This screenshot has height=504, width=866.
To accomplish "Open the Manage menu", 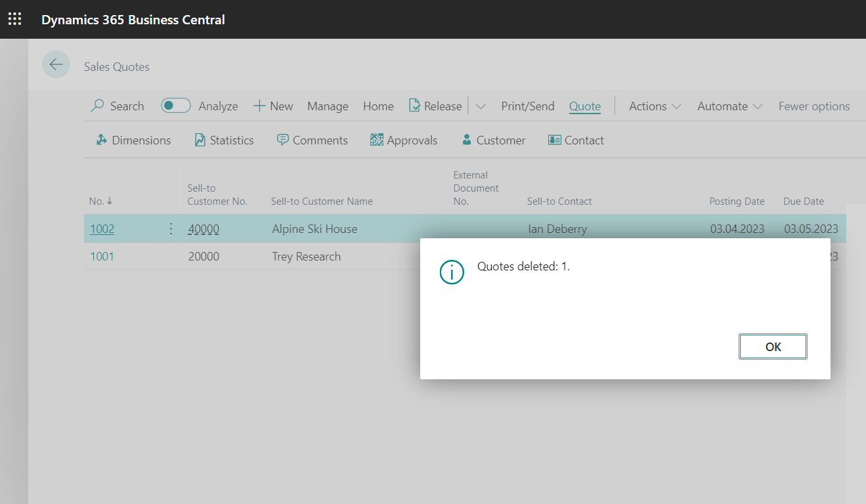I will click(x=328, y=106).
